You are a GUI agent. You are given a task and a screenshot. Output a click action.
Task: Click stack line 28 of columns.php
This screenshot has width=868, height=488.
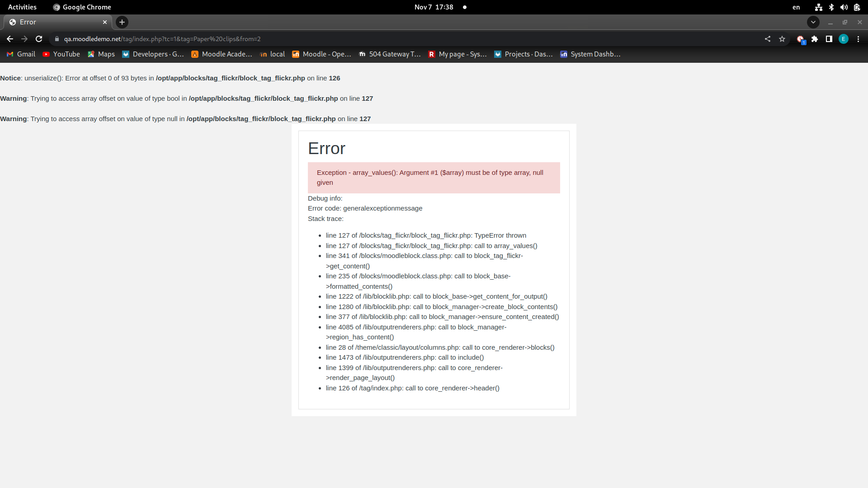[440, 347]
